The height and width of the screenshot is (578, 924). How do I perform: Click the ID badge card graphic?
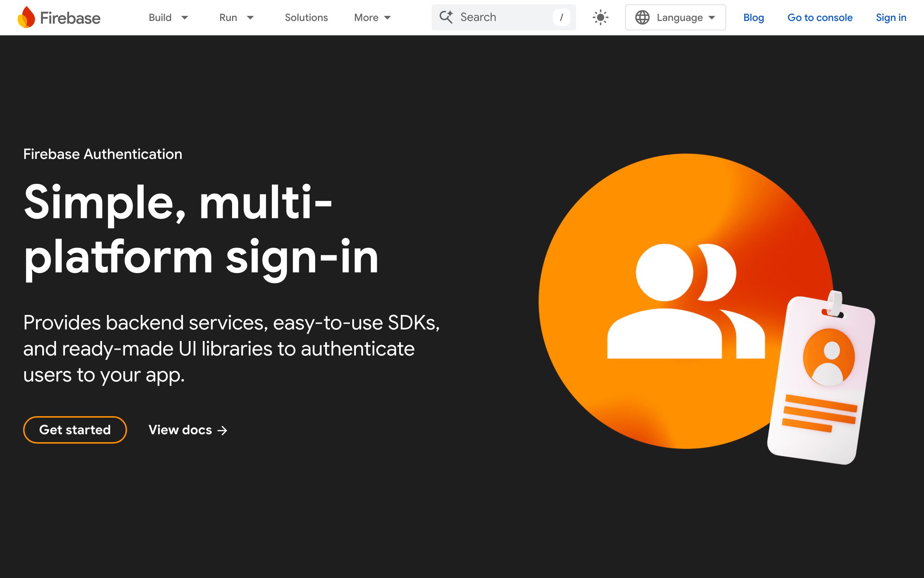click(821, 379)
